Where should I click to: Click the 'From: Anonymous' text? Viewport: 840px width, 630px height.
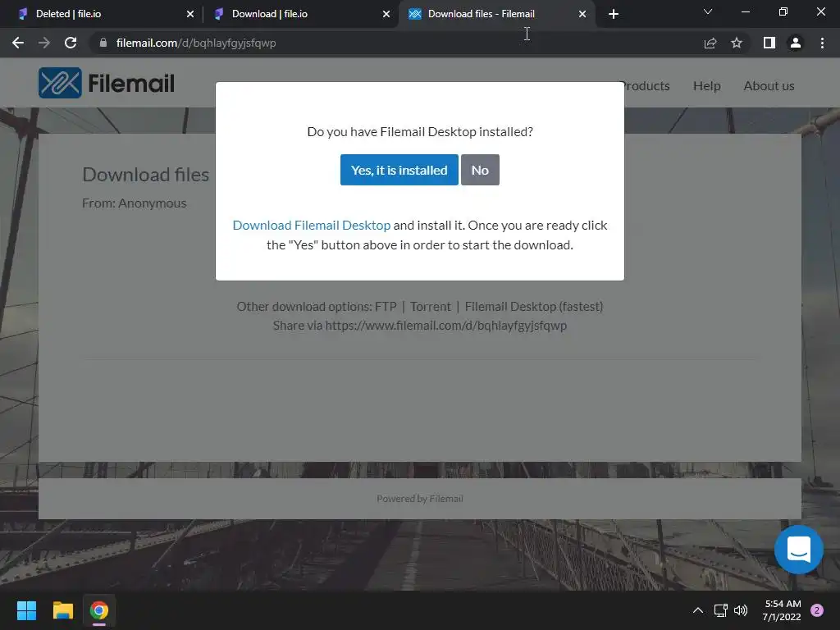[135, 203]
